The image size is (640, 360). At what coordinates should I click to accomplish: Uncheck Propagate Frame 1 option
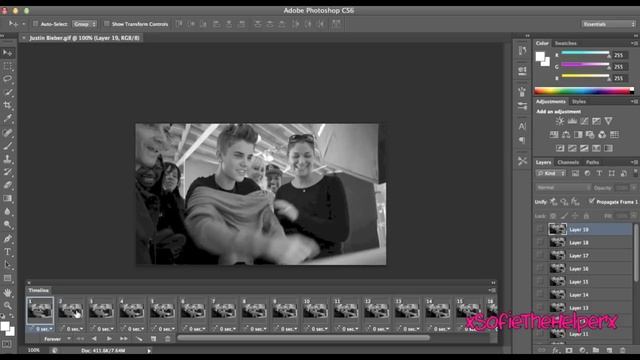point(591,201)
